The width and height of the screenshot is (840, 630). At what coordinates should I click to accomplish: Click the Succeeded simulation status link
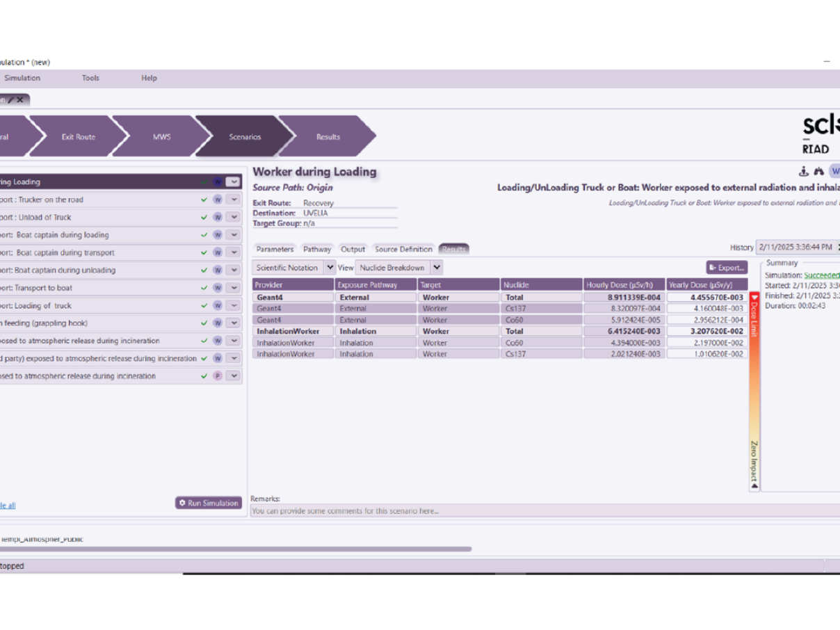tap(821, 275)
